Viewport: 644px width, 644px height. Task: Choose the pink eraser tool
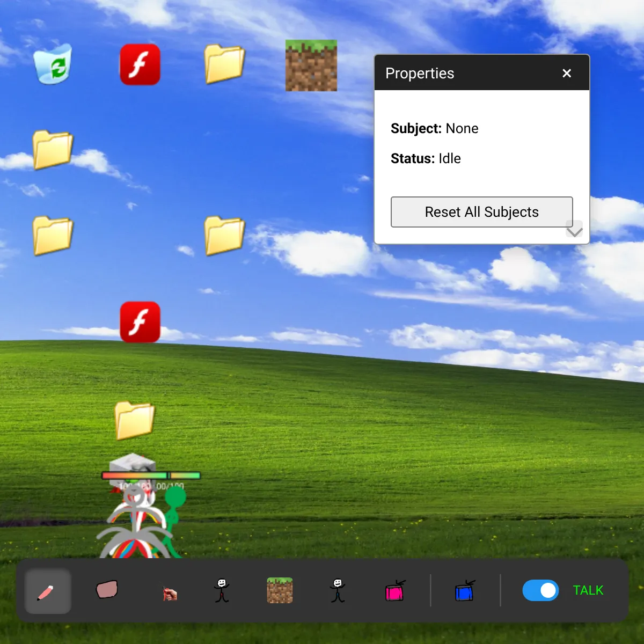pos(107,589)
